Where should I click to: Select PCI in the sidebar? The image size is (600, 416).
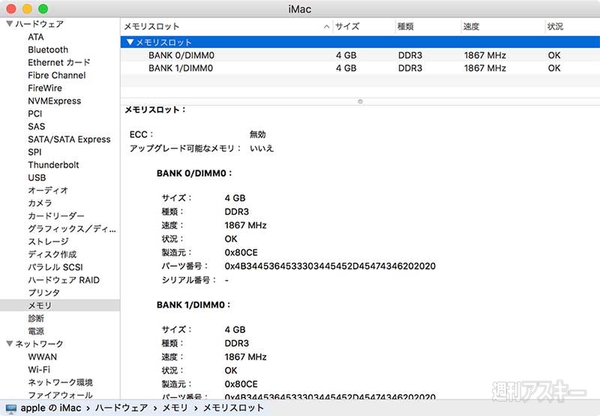[35, 114]
